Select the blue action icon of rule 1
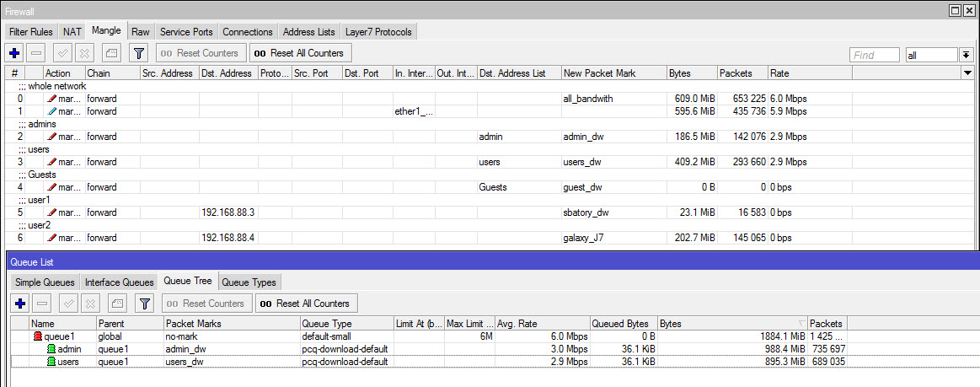 tap(52, 110)
